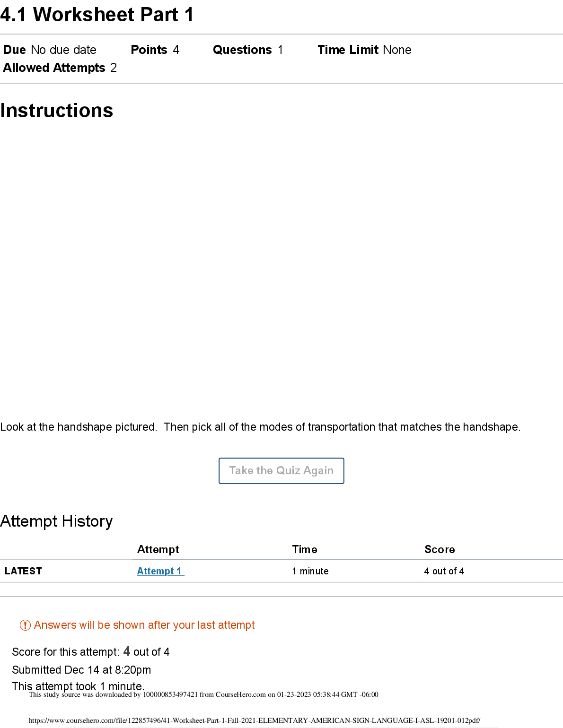Click Answers will be shown after last attempt
Screen dimensions: 563x728
tap(144, 625)
